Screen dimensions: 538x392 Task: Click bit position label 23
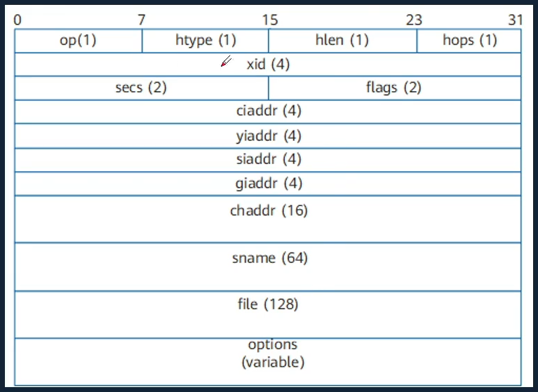[x=414, y=20]
